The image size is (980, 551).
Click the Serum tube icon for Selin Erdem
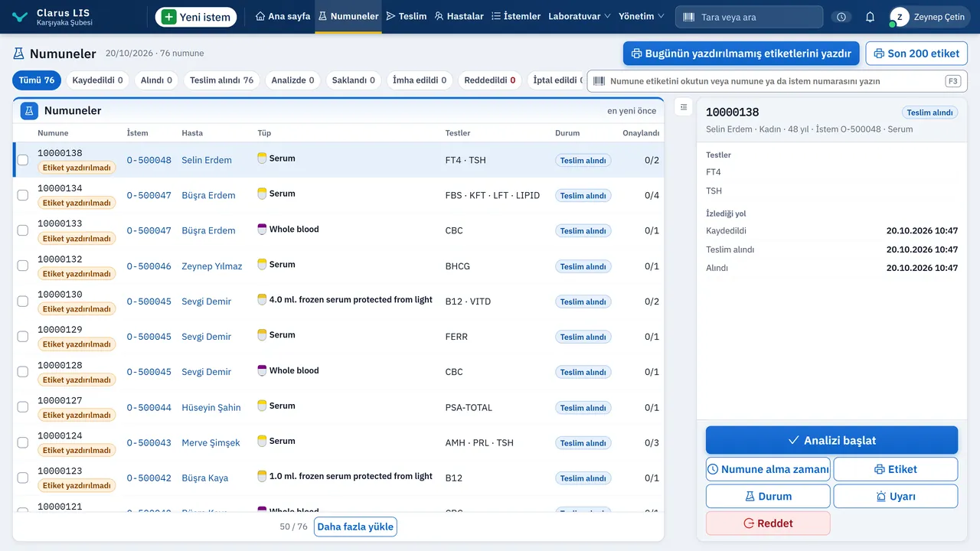click(x=262, y=158)
